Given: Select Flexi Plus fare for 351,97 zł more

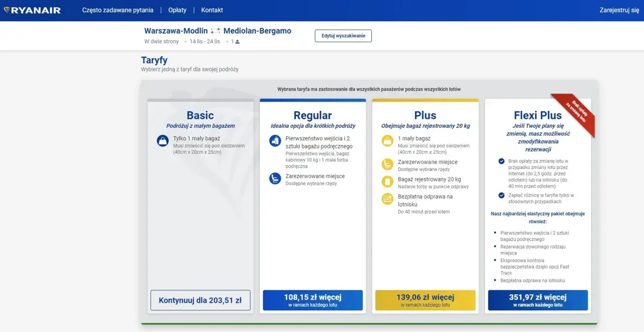Looking at the screenshot, I should tap(538, 300).
